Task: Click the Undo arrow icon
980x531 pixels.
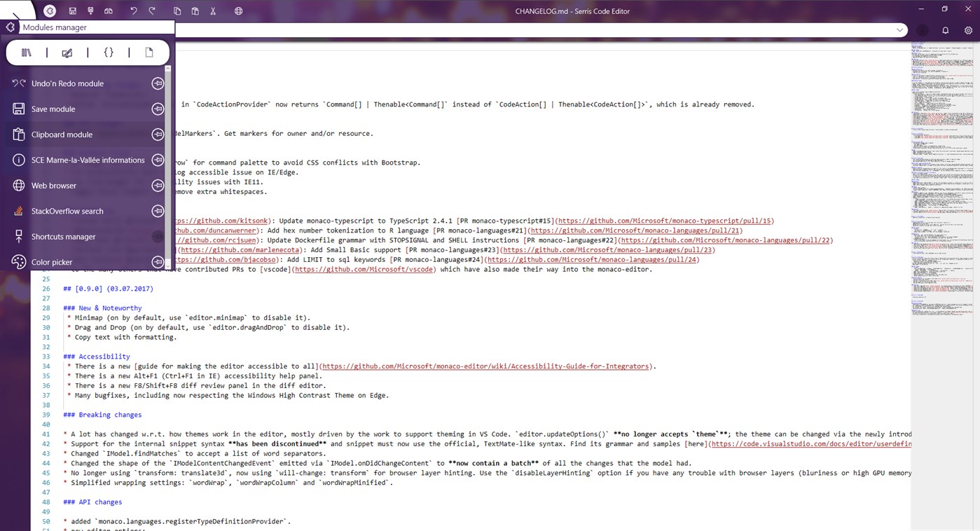Action: 133,11
